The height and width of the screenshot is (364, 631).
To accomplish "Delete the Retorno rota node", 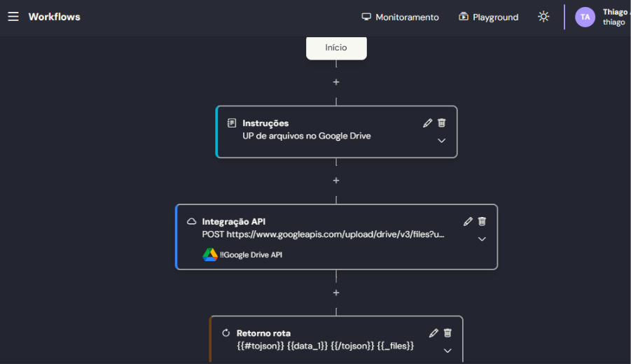I will (448, 332).
